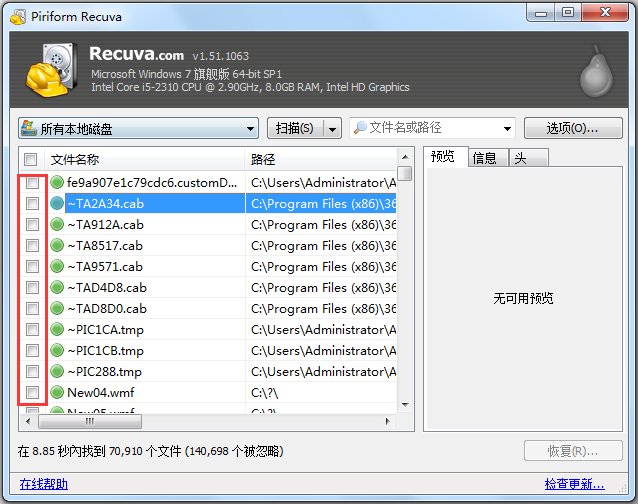Toggle the select-all checkbox in list header

[x=30, y=159]
